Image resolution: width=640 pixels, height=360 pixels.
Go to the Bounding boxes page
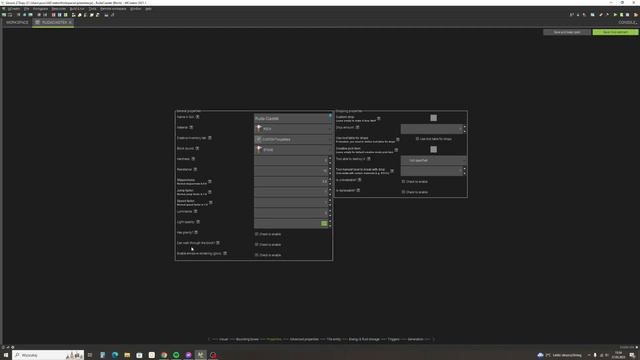(x=247, y=339)
